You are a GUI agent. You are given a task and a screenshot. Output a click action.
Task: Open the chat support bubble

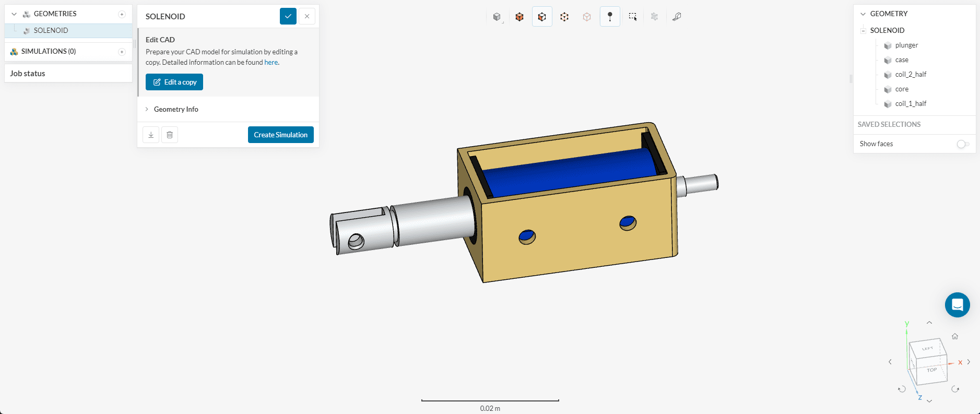(x=957, y=305)
